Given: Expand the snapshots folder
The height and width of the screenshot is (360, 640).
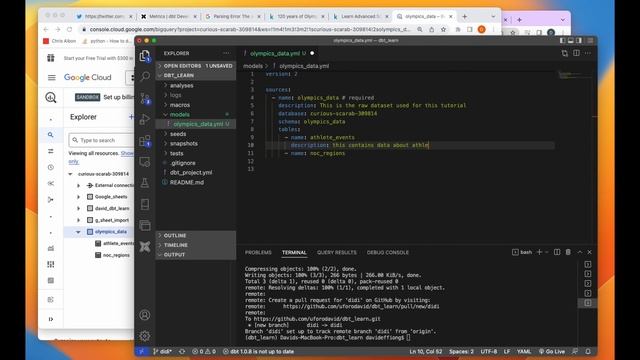Looking at the screenshot, I should 184,144.
